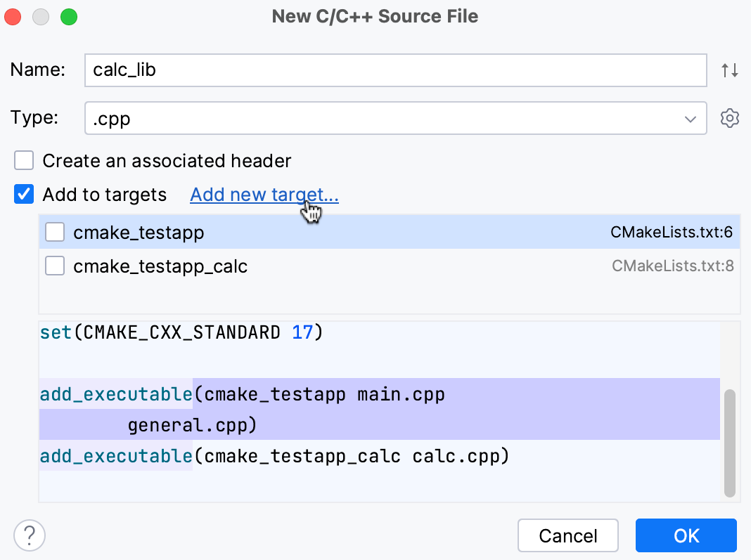Select the cmake_testapp target row

click(316, 232)
